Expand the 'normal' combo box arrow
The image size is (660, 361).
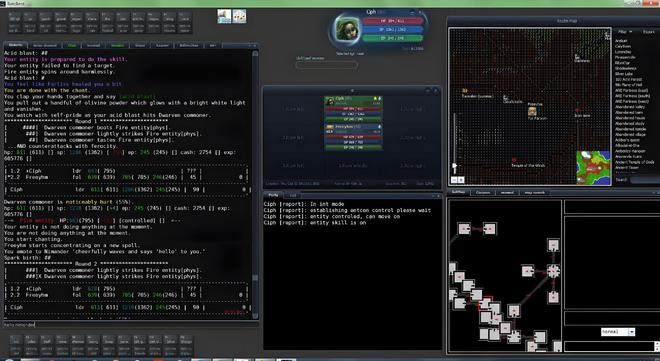(631, 332)
